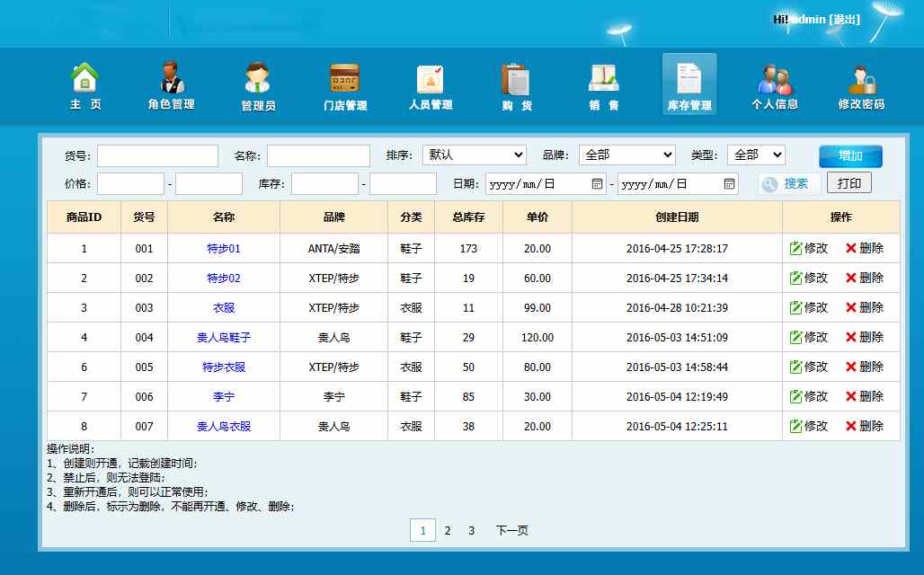
Task: Click the search (搜索) button
Action: [787, 184]
